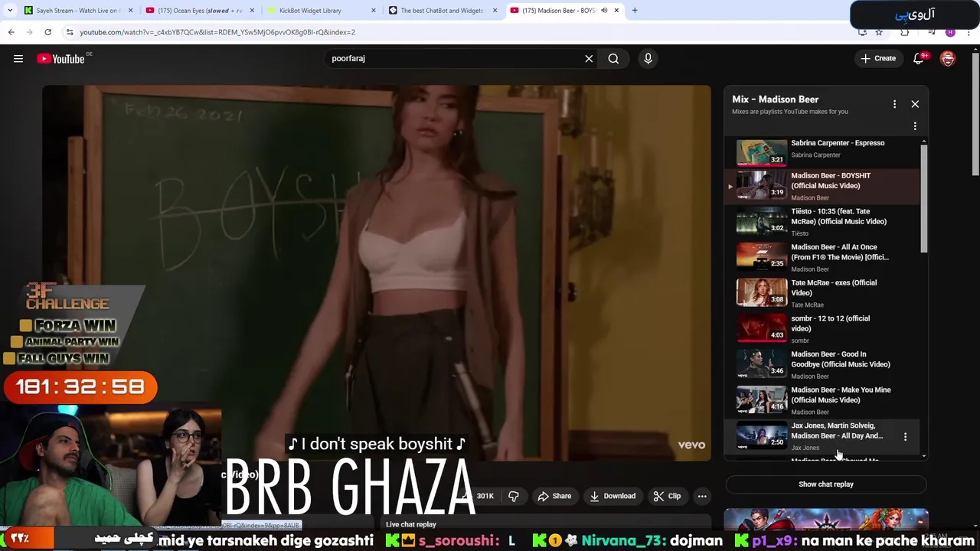
Task: Share the video
Action: [x=554, y=496]
